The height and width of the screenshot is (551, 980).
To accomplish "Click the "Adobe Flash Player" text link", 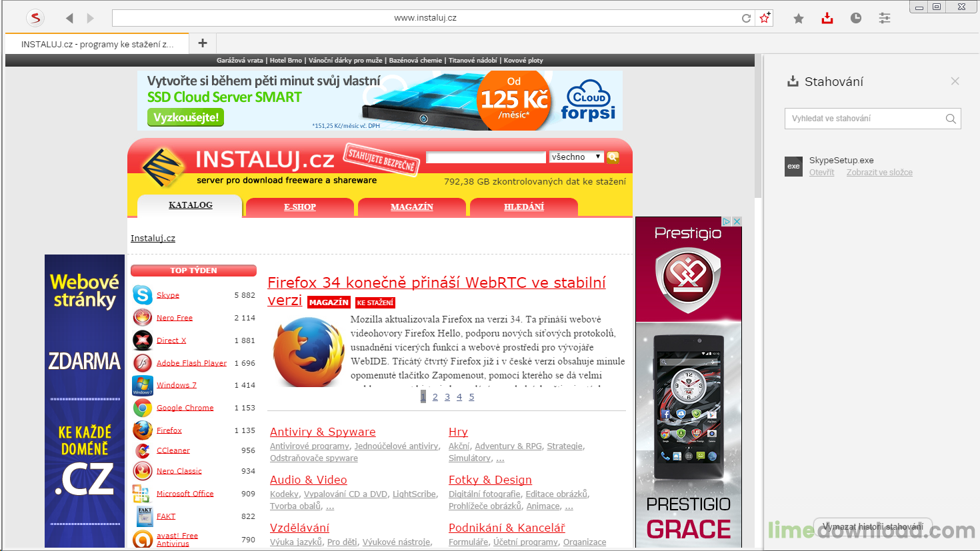I will coord(191,363).
